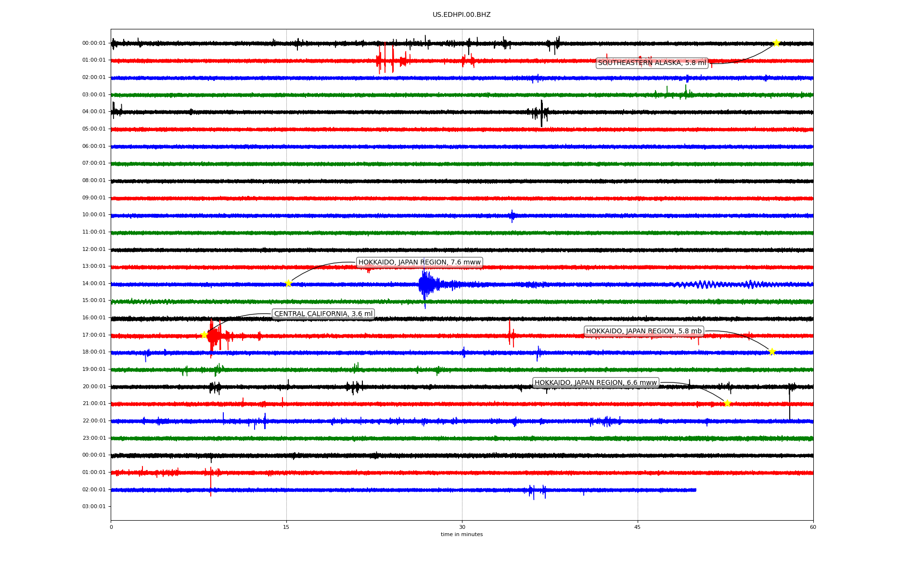This screenshot has width=924, height=578.
Task: Click the HOKKAIDO, JAPAN REGION, 7.6 mww label
Action: click(x=419, y=263)
